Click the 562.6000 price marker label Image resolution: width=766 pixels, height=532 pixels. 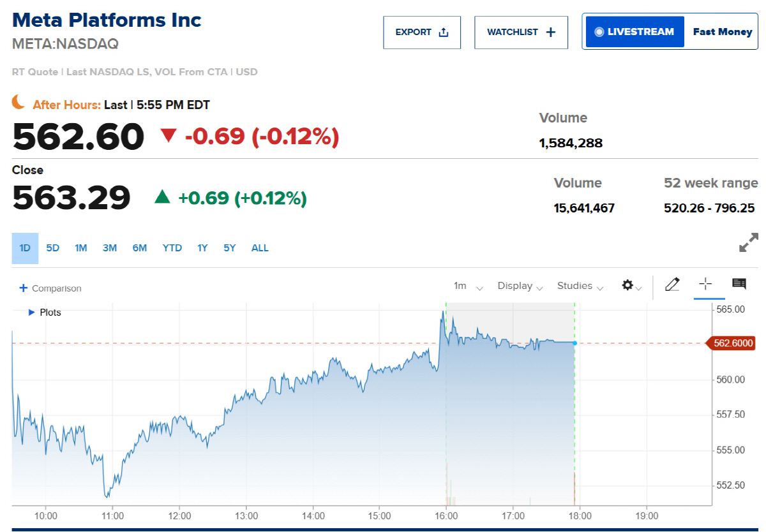pos(732,343)
